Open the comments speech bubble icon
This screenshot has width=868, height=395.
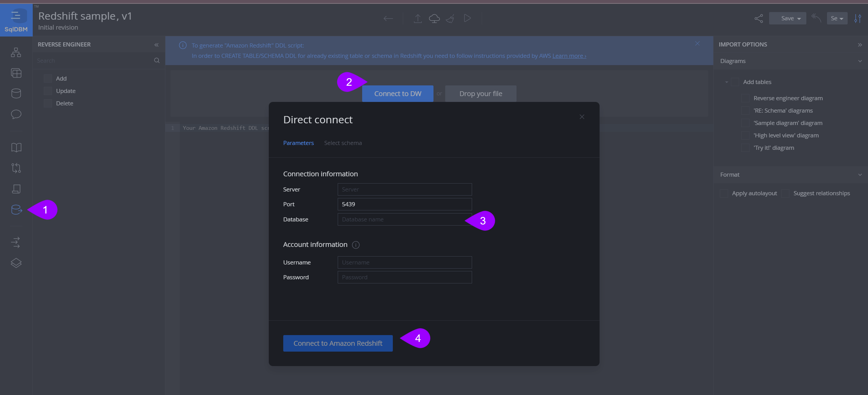pos(16,114)
